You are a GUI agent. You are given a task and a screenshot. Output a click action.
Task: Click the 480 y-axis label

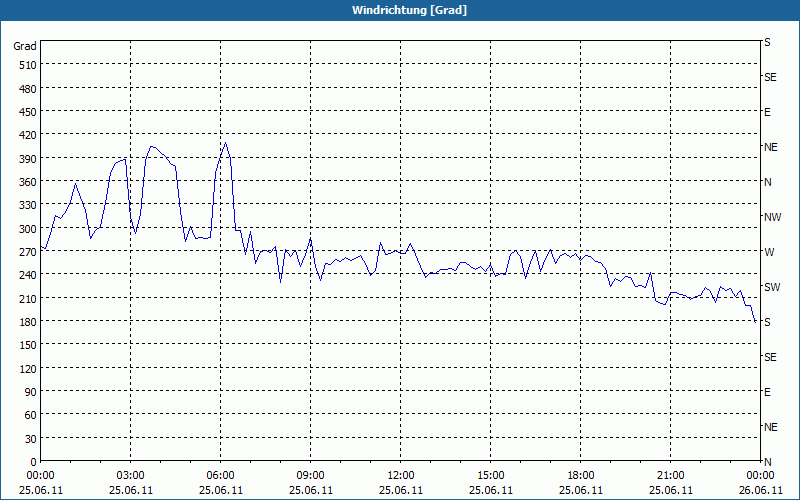28,89
